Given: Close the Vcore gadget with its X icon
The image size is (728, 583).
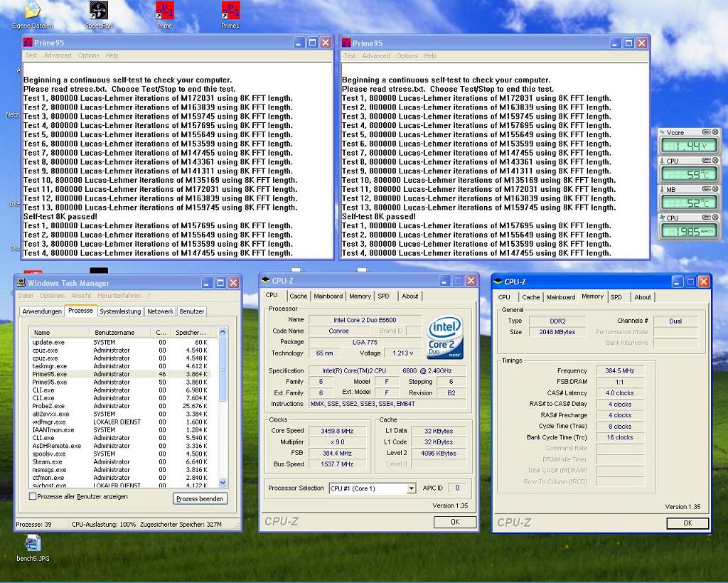Looking at the screenshot, I should 715,132.
